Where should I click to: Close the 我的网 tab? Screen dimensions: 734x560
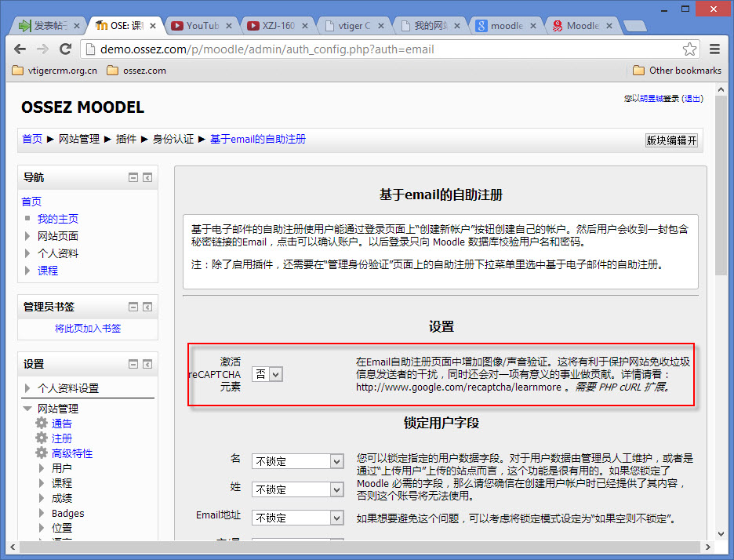(x=457, y=26)
